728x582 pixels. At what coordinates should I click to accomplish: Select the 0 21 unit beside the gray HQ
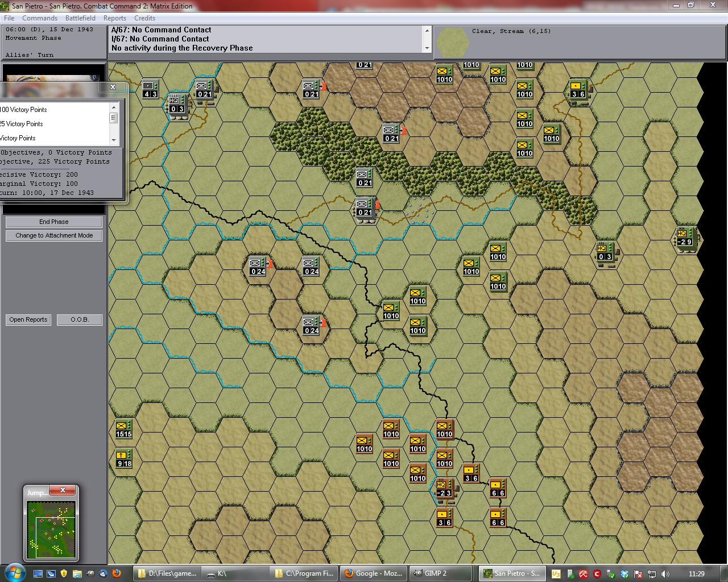pos(204,90)
